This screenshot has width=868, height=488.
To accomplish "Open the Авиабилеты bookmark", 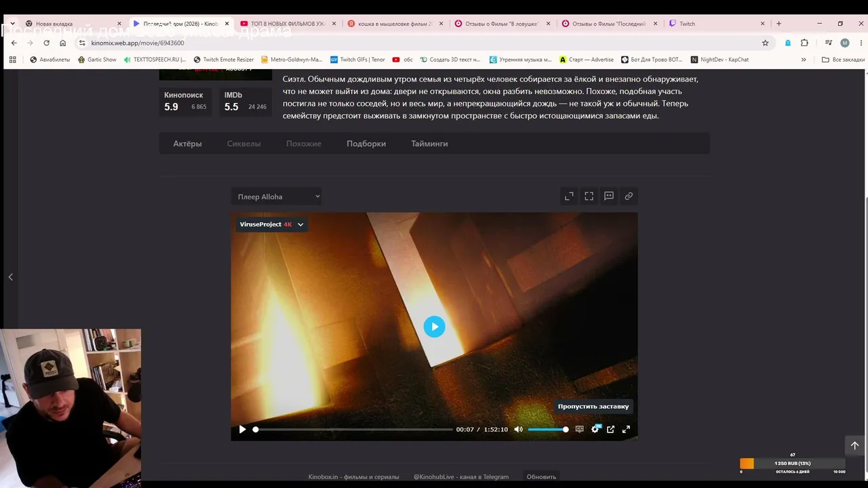I will click(x=50, y=60).
